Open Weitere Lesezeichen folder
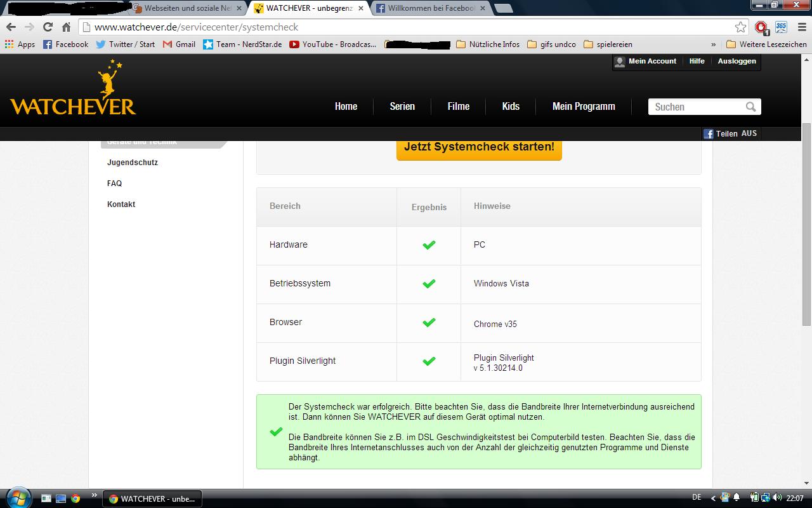Screen dimensions: 812x508 [x=766, y=44]
